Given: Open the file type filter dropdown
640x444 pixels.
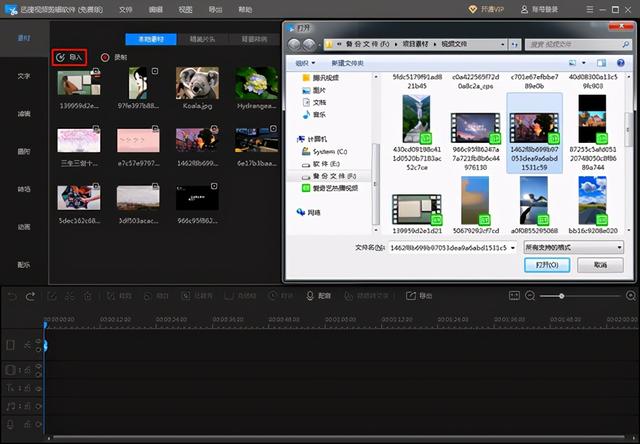Looking at the screenshot, I should pyautogui.click(x=573, y=247).
